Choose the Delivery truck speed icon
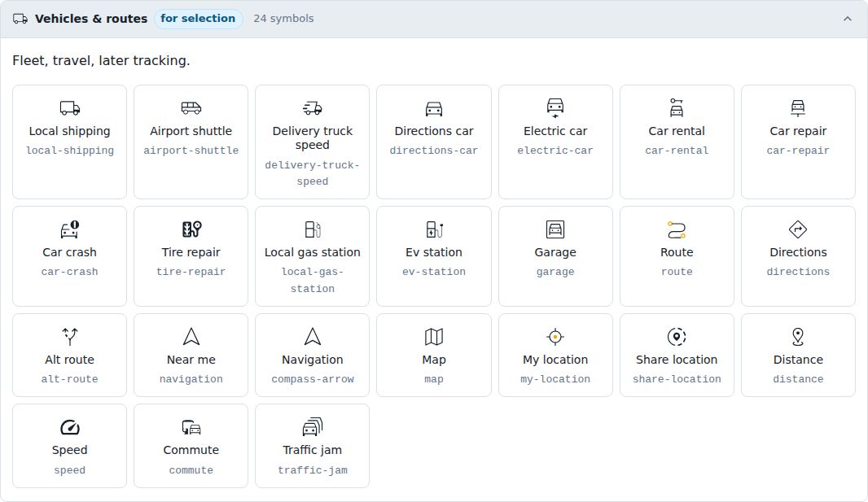This screenshot has width=868, height=502. point(312,108)
